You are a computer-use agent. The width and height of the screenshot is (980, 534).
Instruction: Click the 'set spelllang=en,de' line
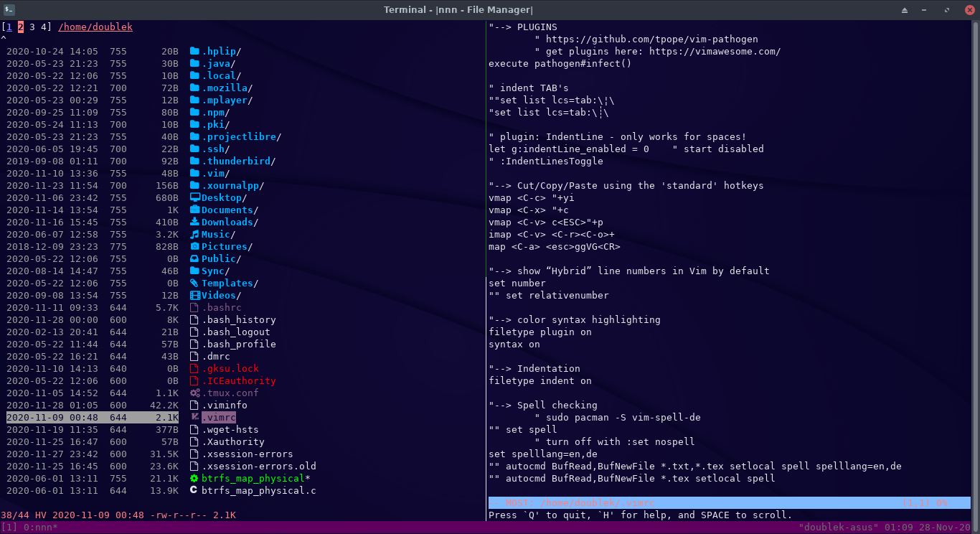[543, 454]
